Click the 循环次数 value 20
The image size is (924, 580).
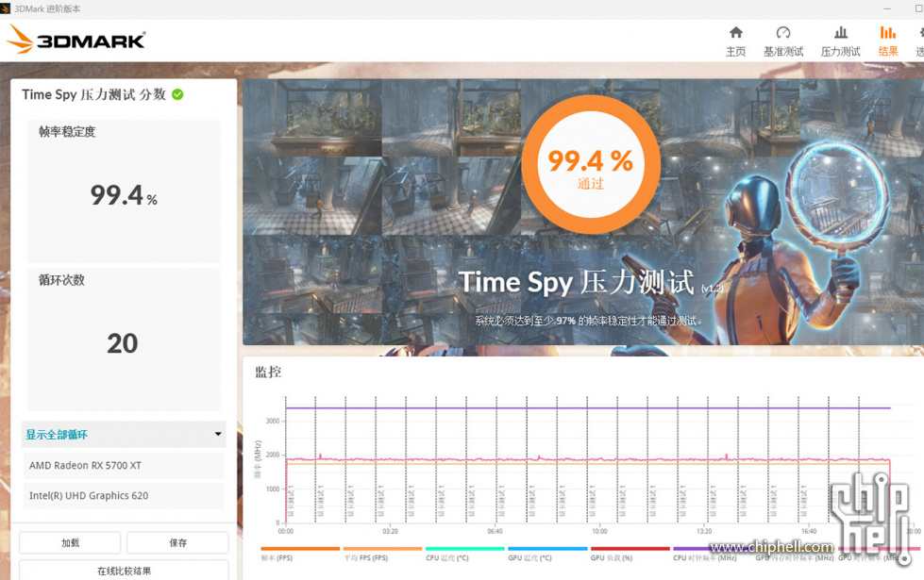point(123,343)
